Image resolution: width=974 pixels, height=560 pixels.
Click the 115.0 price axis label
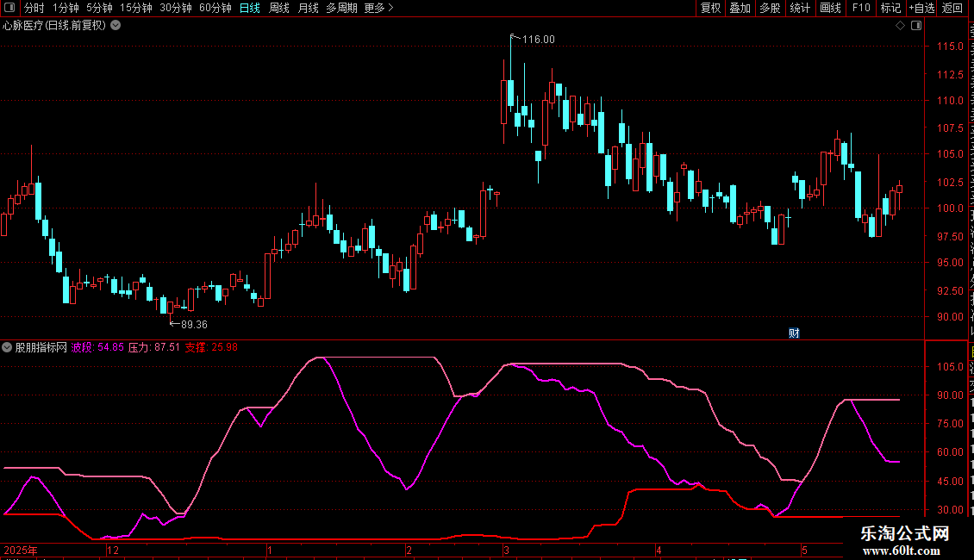[950, 47]
